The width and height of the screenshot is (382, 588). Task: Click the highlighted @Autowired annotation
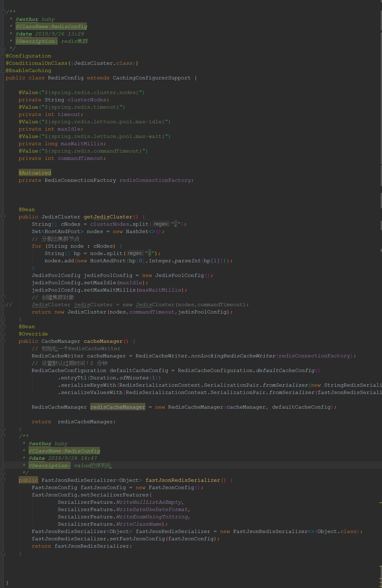coord(35,173)
